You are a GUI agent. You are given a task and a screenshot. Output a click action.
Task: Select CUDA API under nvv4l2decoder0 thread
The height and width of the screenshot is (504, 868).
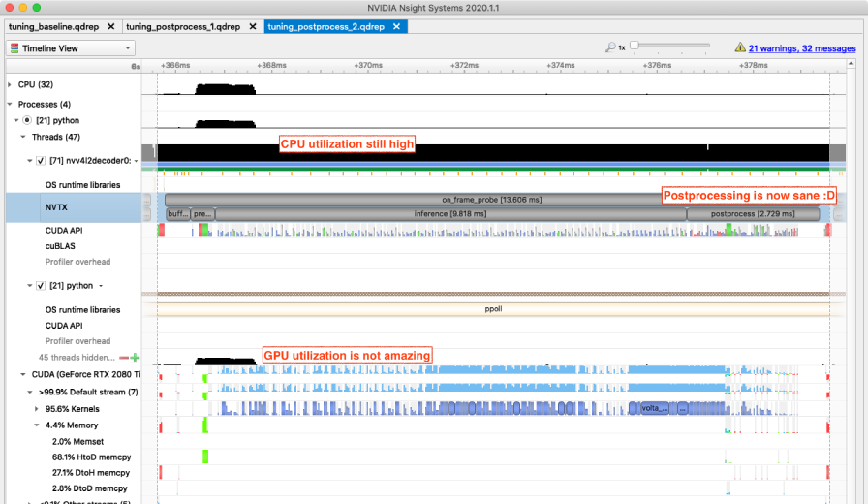click(64, 231)
